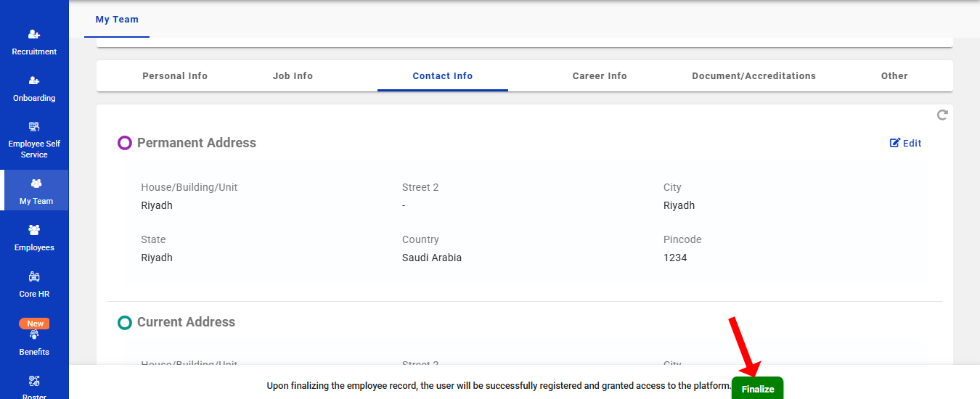Open the Benefits sidebar icon
This screenshot has width=980, height=399.
[x=34, y=335]
